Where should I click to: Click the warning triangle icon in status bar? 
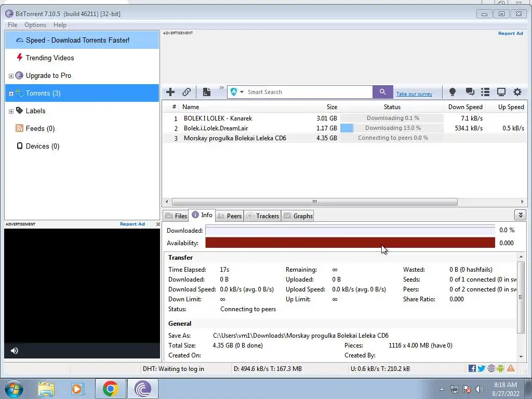[511, 368]
